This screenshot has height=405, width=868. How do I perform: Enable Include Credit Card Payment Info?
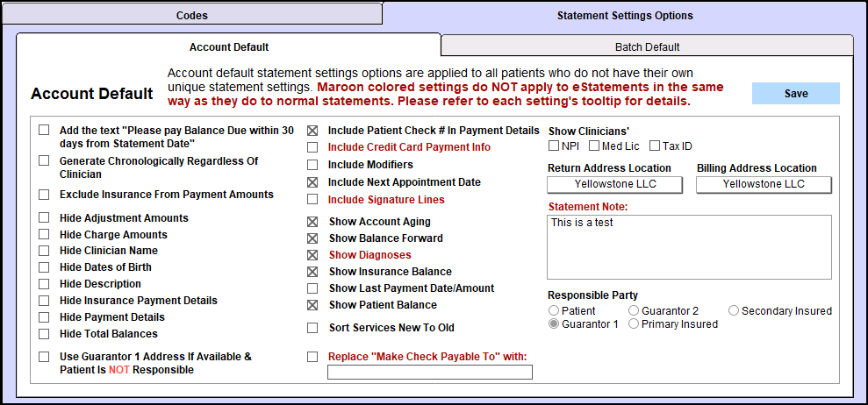[x=312, y=147]
